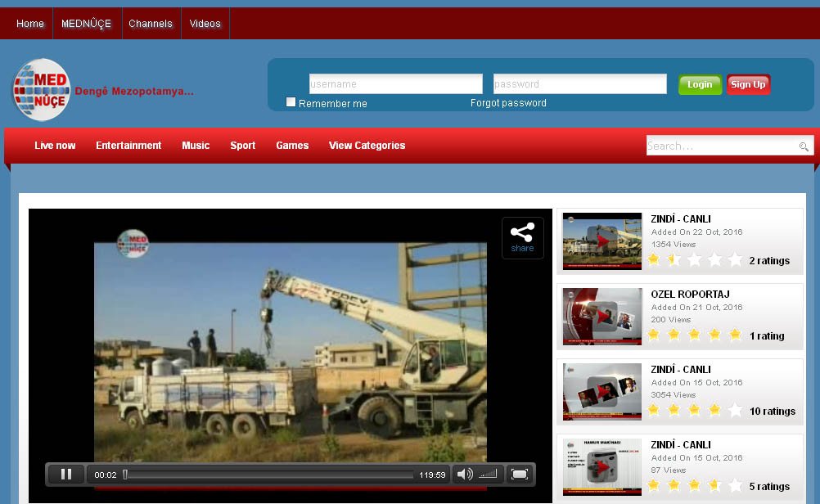820x504 pixels.
Task: Open the ZINDÎ - CANLI thumbnail from 22 Oct
Action: click(x=602, y=241)
